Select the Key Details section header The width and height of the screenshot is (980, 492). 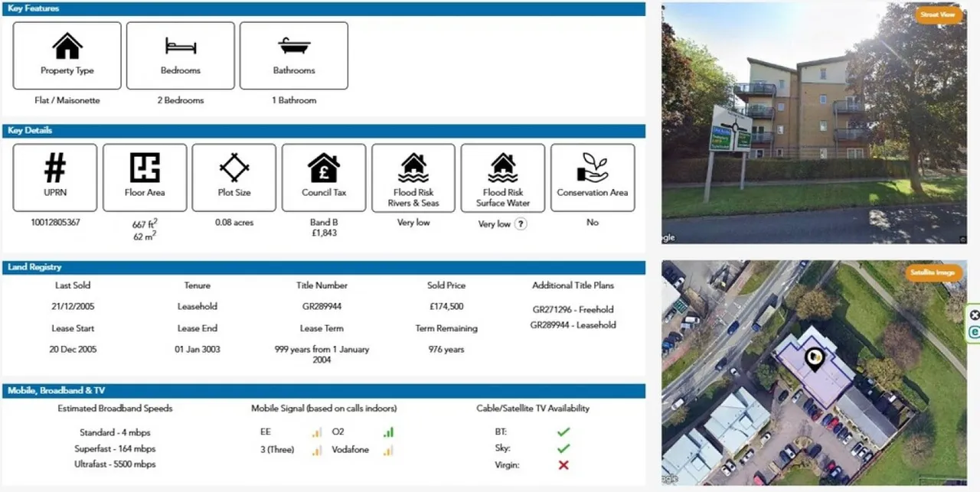(x=323, y=131)
